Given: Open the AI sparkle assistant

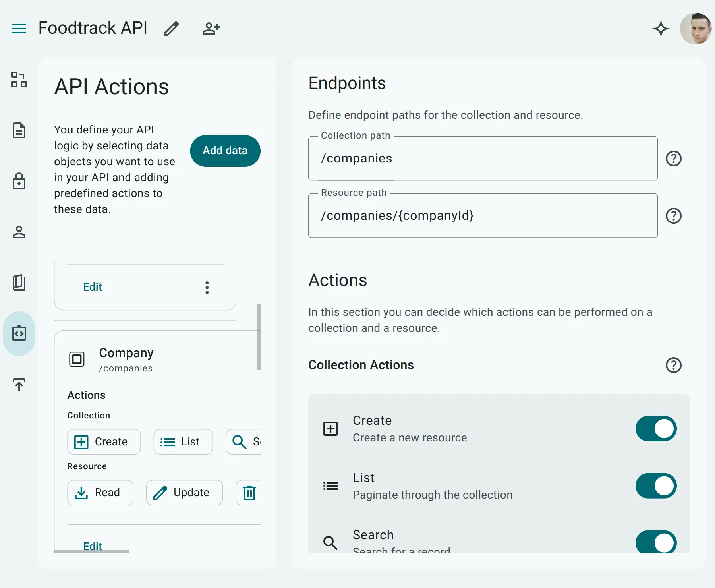Looking at the screenshot, I should (661, 29).
